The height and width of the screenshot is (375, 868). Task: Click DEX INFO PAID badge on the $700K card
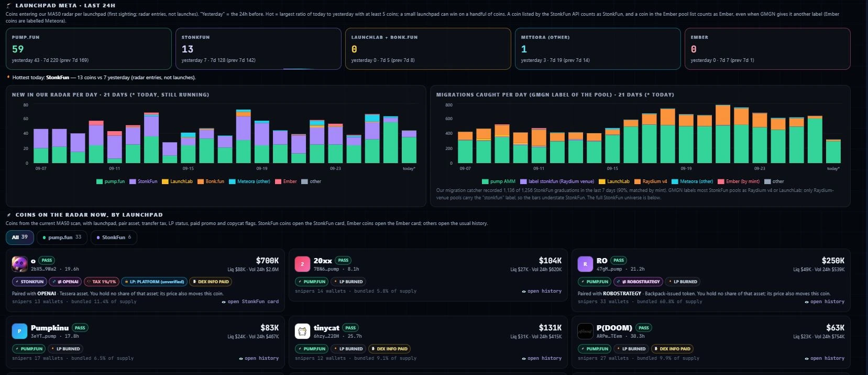click(211, 282)
